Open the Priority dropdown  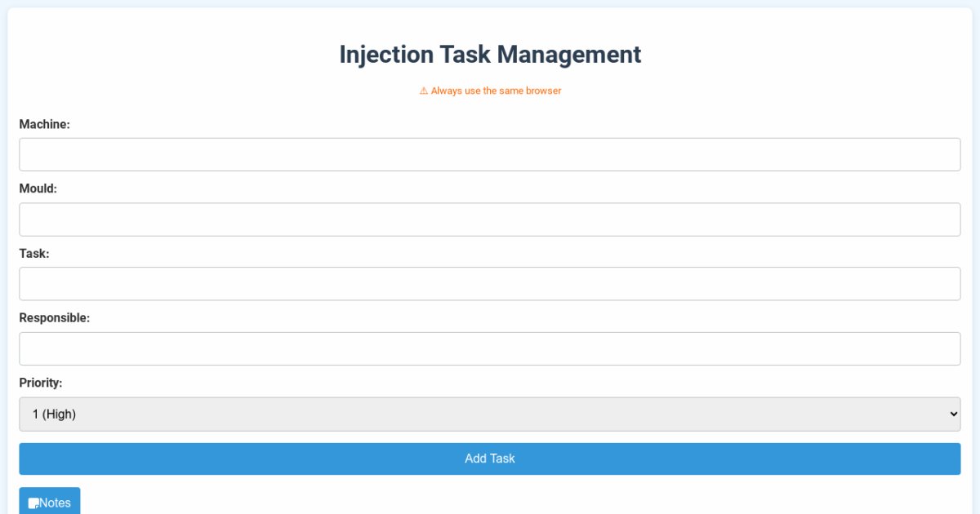[489, 414]
